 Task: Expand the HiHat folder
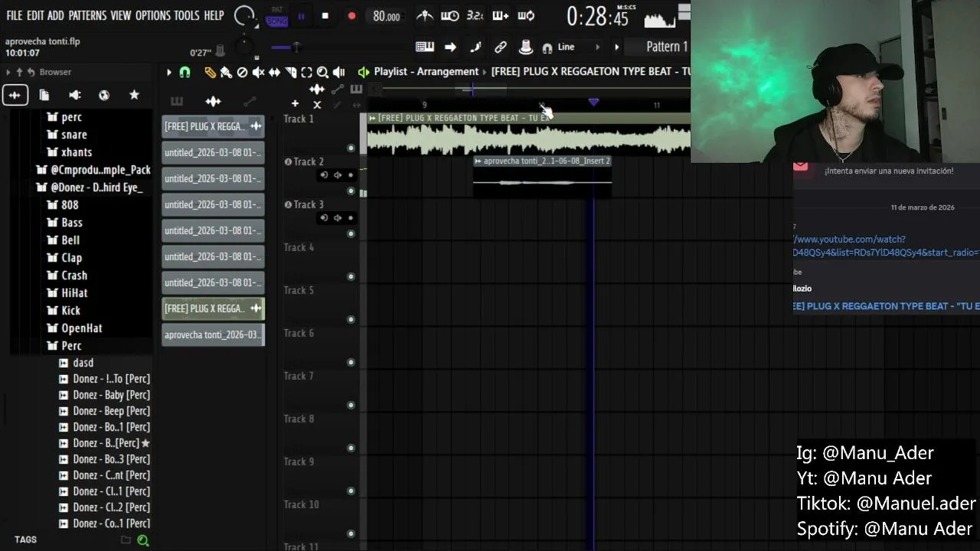point(67,293)
